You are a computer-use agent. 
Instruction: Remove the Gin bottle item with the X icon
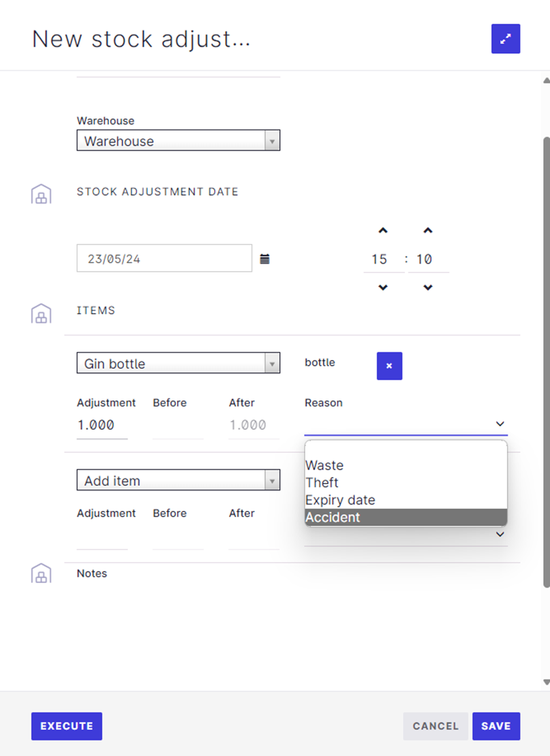click(389, 366)
